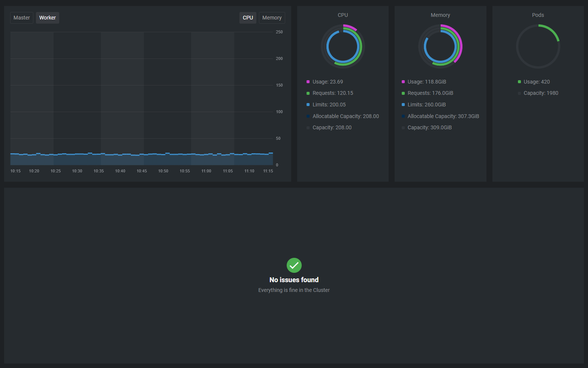The image size is (588, 368).
Task: Click the blue CPU Limits legend marker
Action: pos(308,105)
